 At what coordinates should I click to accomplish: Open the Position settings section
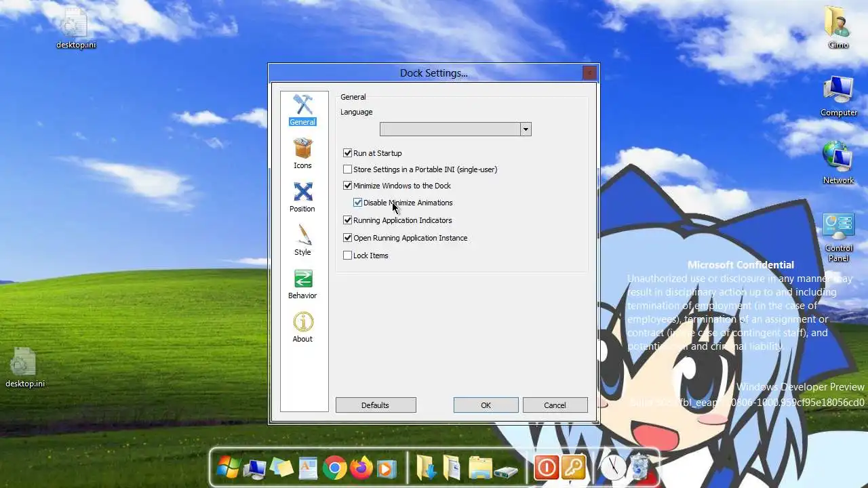302,197
